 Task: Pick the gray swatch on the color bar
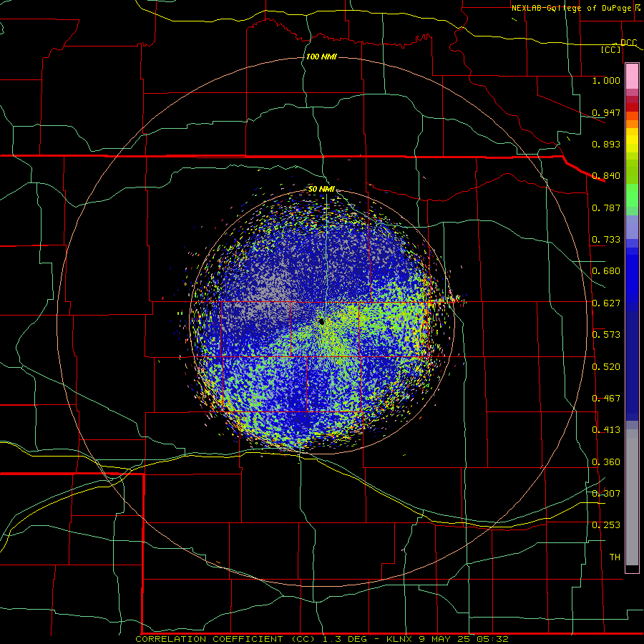tap(632, 497)
